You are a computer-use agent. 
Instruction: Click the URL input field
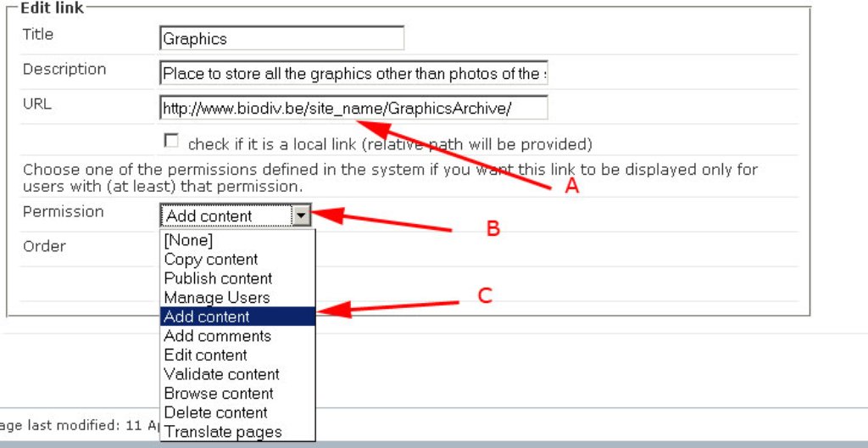pos(353,108)
